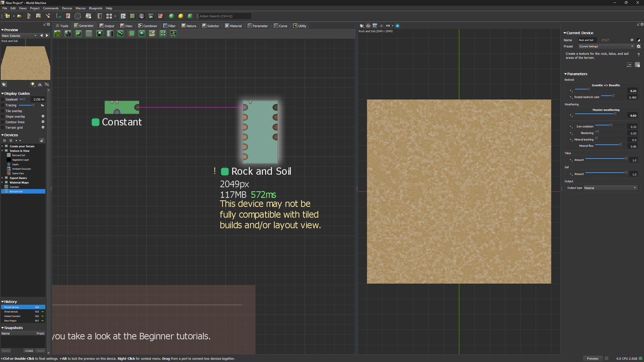Collapse the Texture & View group
The height and width of the screenshot is (362, 644).
pyautogui.click(x=2, y=151)
